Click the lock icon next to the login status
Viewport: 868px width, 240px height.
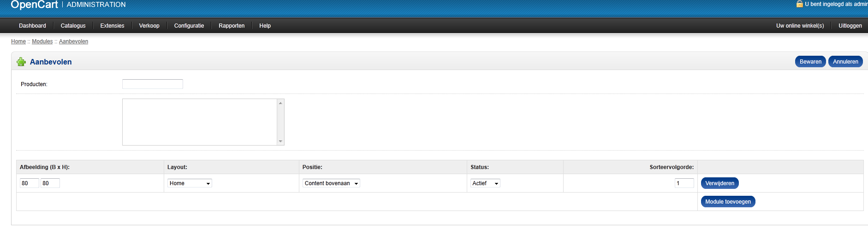(800, 4)
